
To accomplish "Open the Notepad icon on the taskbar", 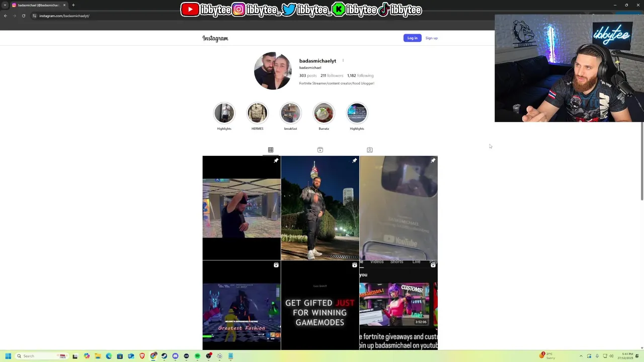I will coord(230,356).
